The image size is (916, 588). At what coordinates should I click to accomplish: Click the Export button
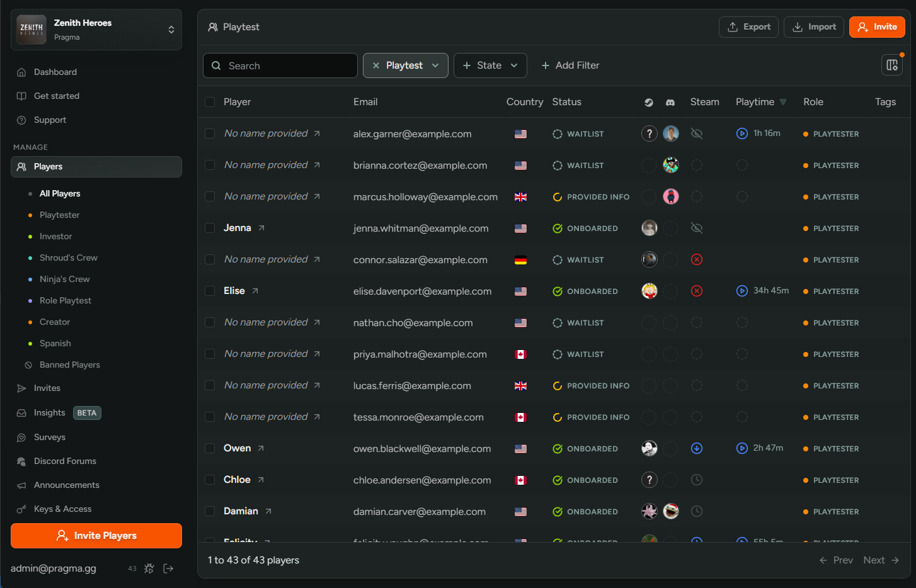[748, 27]
